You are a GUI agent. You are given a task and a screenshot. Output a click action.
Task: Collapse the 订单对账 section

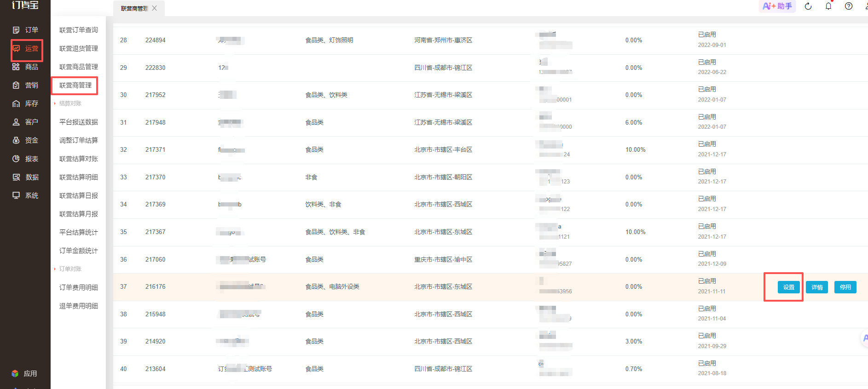click(70, 269)
